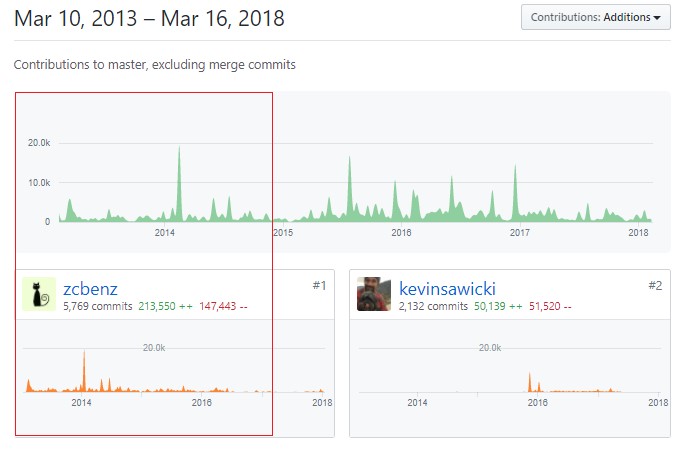Click the 2015 label on main chart axis
Viewport: 682px width, 450px height.
[283, 232]
